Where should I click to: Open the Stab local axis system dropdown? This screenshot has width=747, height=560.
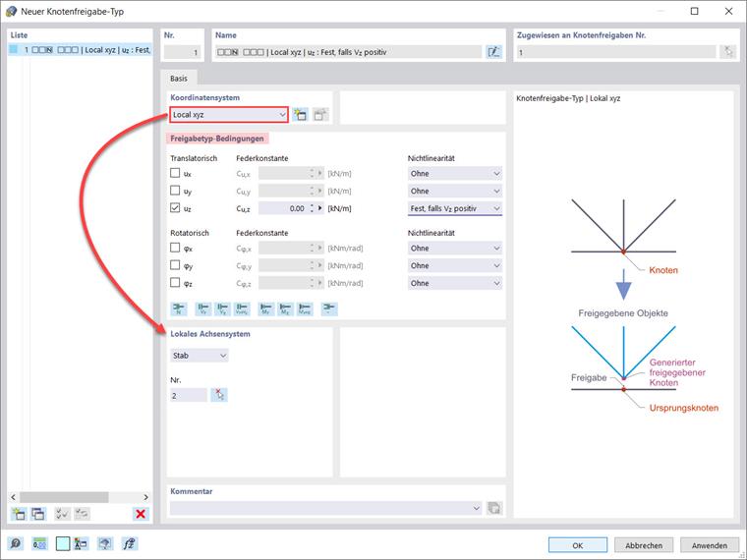(x=200, y=356)
